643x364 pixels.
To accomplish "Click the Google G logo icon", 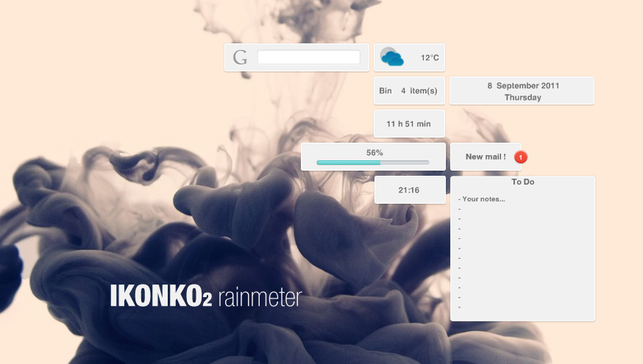I will pyautogui.click(x=240, y=57).
